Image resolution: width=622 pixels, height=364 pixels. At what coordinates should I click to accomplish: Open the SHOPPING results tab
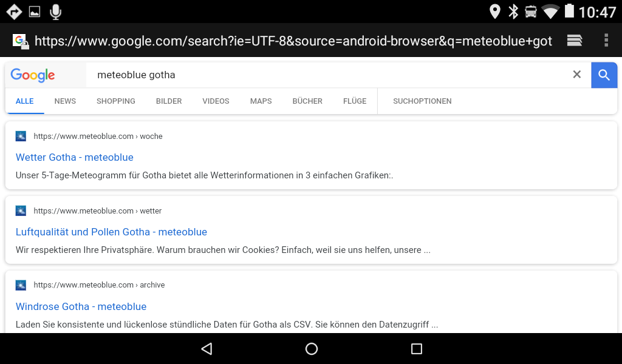click(116, 101)
